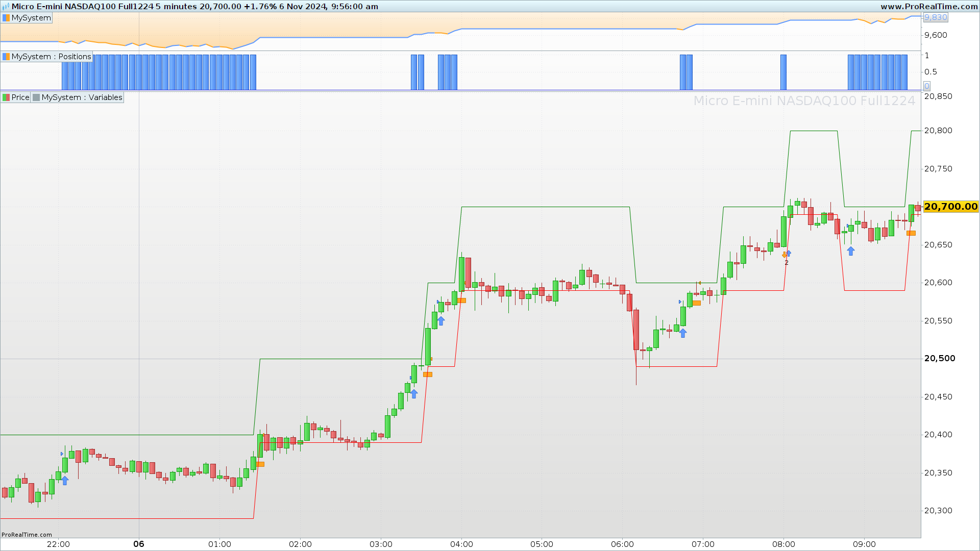Select the MySystem : Positions panel label
The width and height of the screenshot is (980, 551).
pos(51,57)
